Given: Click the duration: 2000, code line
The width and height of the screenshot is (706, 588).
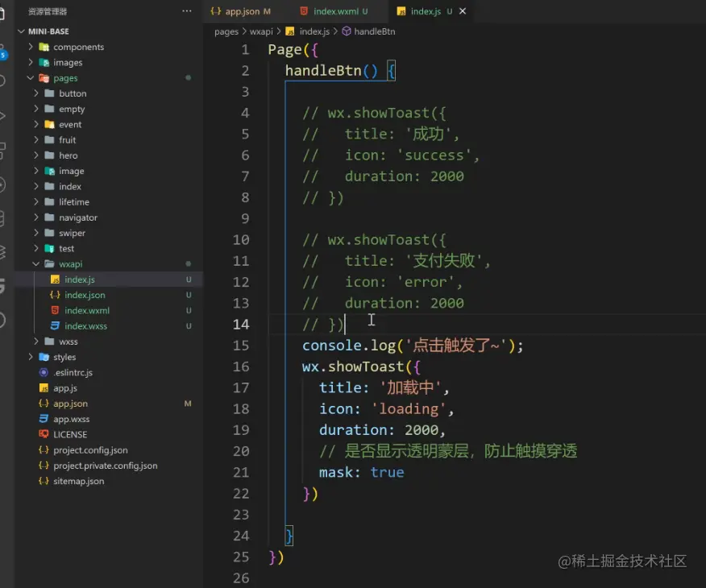Looking at the screenshot, I should click(382, 430).
